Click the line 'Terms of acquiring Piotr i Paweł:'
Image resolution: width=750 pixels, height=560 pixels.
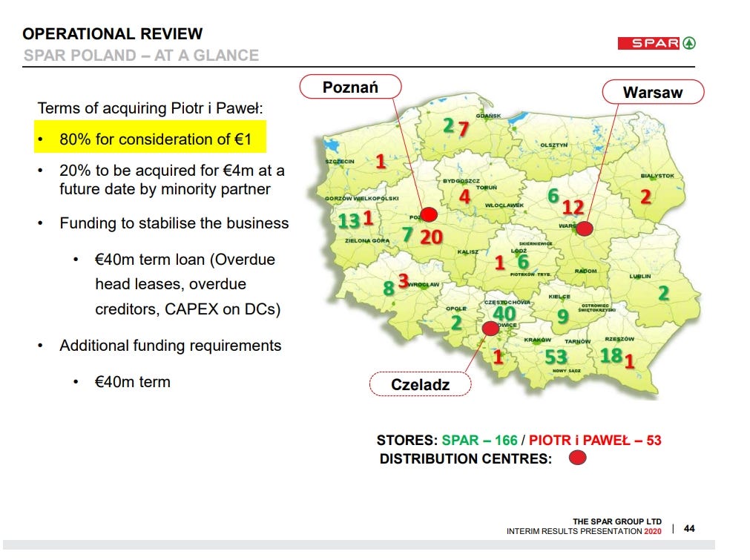click(150, 108)
